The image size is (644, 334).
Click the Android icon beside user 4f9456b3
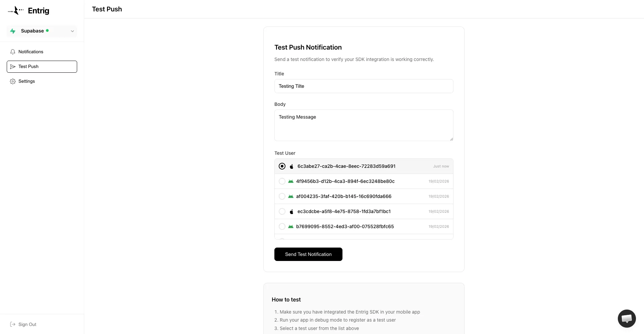[x=291, y=181]
